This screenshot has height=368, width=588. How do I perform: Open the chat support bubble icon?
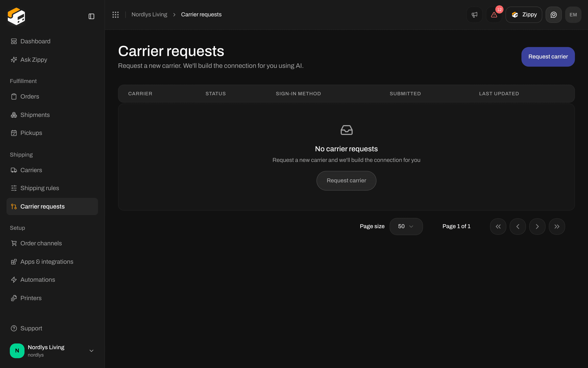(x=553, y=15)
